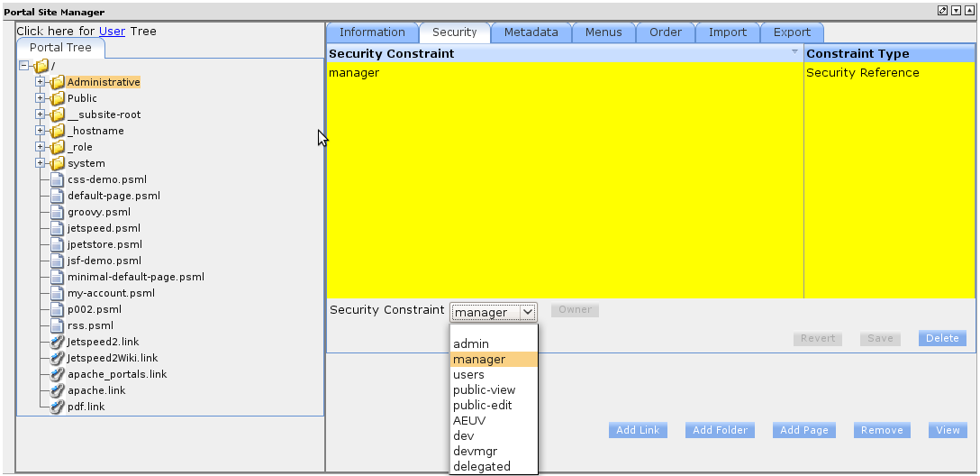Click the system folder icon
This screenshot has height=476, width=980.
58,163
